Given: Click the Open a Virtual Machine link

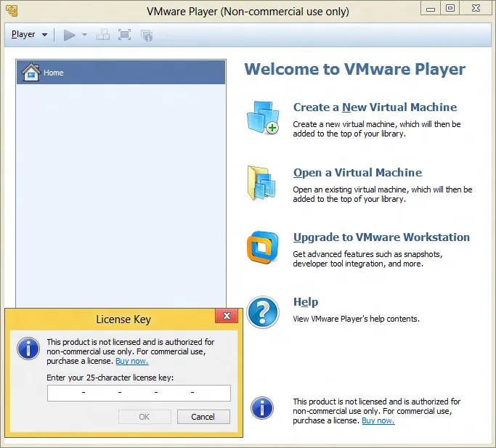Looking at the screenshot, I should pyautogui.click(x=357, y=173).
